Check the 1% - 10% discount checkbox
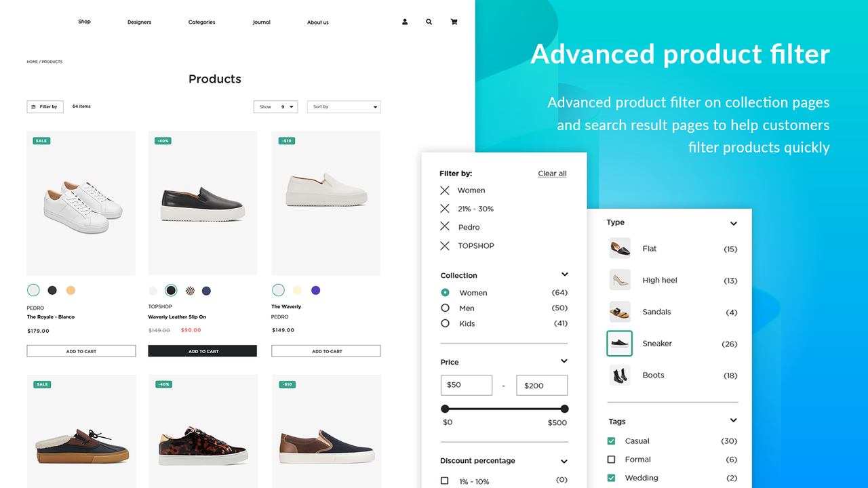 tap(444, 481)
